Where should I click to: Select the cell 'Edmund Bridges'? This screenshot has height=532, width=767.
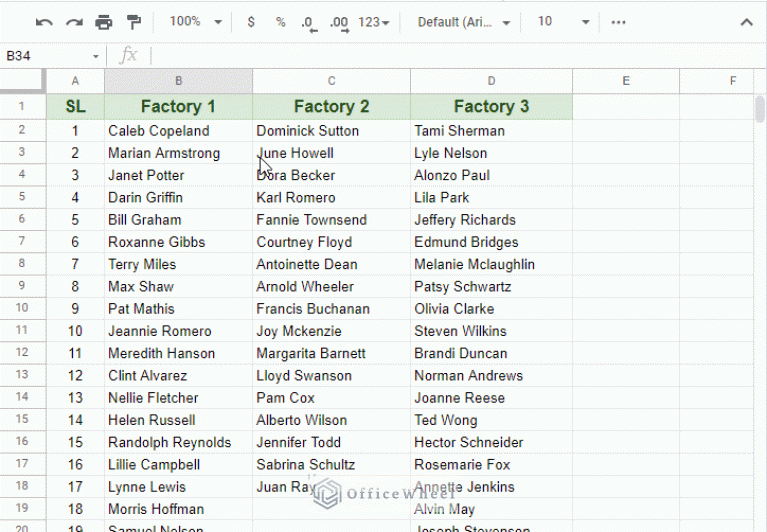492,242
